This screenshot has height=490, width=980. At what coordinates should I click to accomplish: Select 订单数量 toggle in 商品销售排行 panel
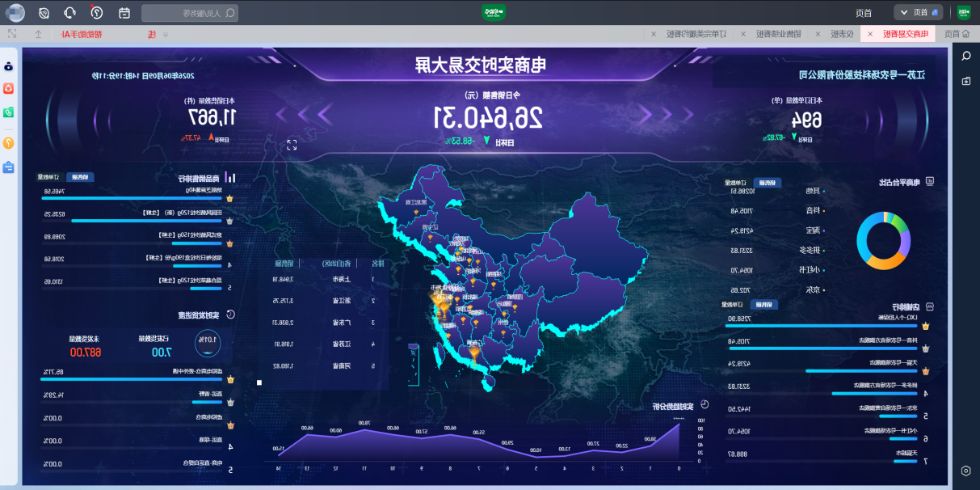pyautogui.click(x=50, y=176)
